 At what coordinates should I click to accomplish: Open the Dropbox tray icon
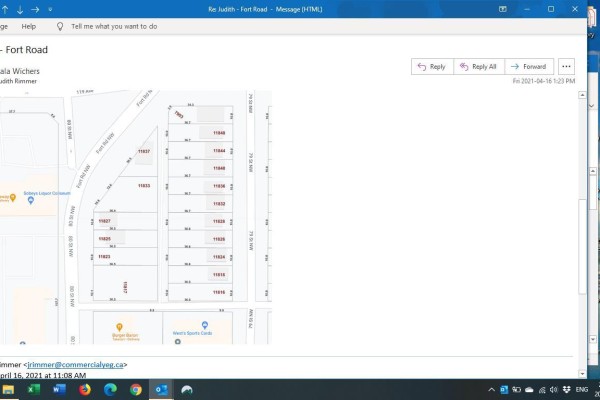[x=567, y=390]
